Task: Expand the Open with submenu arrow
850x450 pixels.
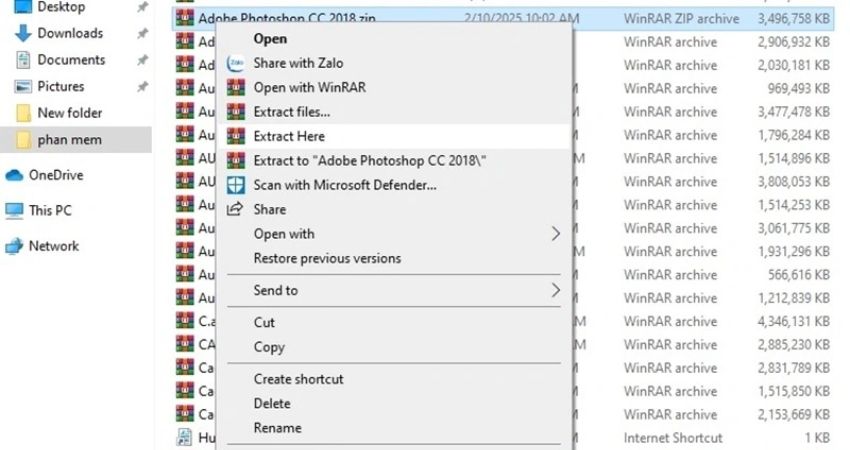Action: 556,234
